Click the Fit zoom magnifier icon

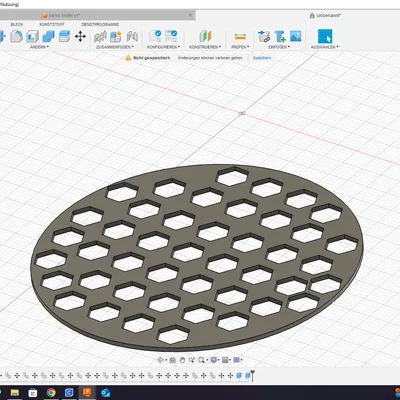click(201, 360)
